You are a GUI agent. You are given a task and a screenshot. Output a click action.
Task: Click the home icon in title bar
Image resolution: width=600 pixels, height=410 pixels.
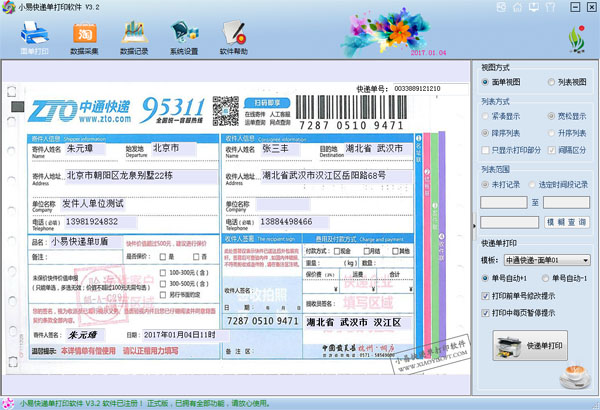pyautogui.click(x=517, y=7)
